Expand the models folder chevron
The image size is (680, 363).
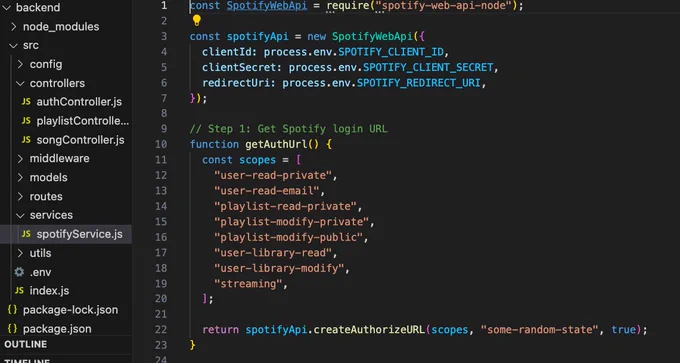[x=20, y=177]
